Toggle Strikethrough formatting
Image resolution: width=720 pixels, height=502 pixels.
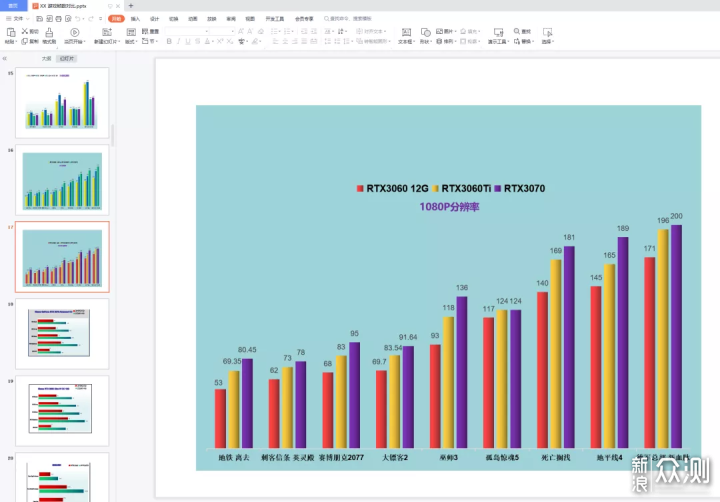click(x=197, y=41)
